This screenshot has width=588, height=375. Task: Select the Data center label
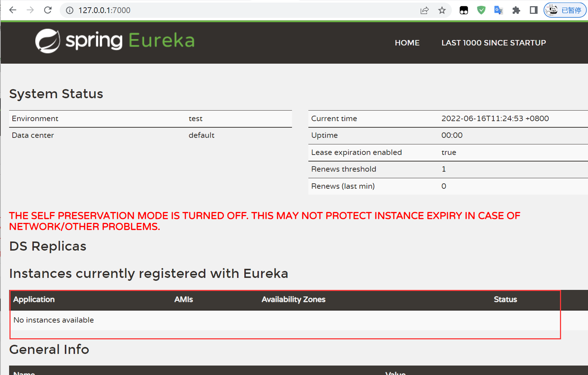pyautogui.click(x=33, y=135)
